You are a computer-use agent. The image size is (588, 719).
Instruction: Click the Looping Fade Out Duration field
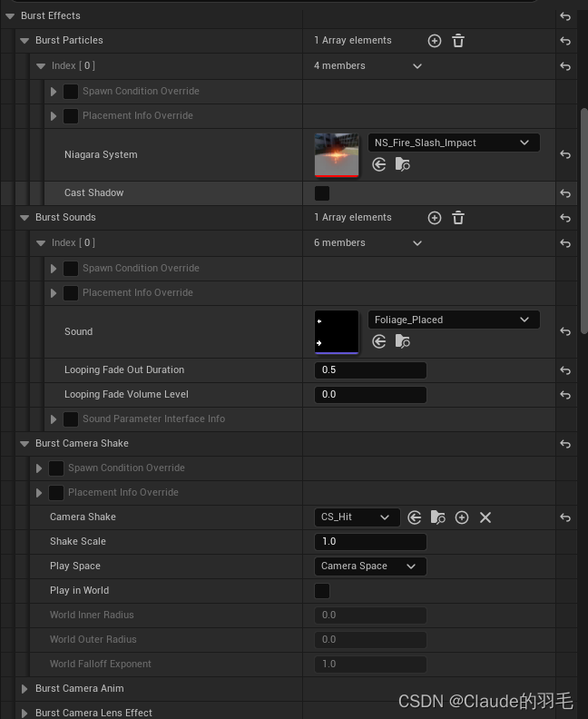(x=370, y=370)
